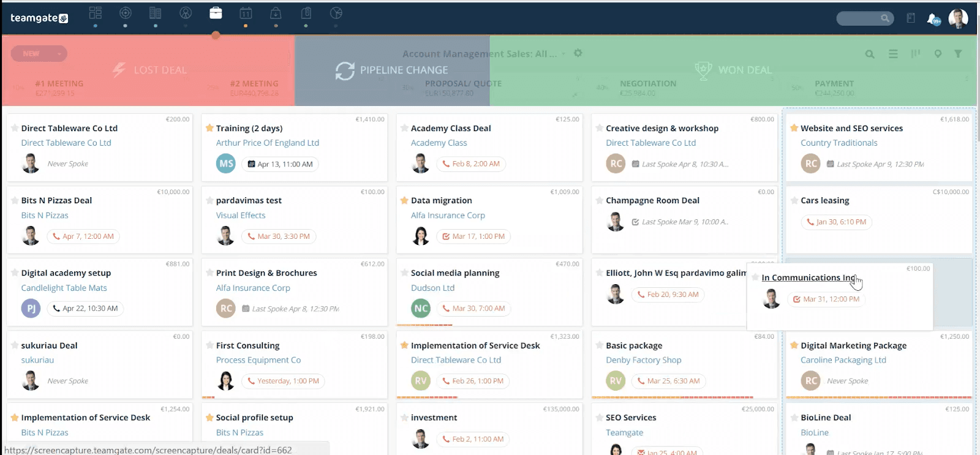Select the NEGOTIATION stage header

coord(648,83)
